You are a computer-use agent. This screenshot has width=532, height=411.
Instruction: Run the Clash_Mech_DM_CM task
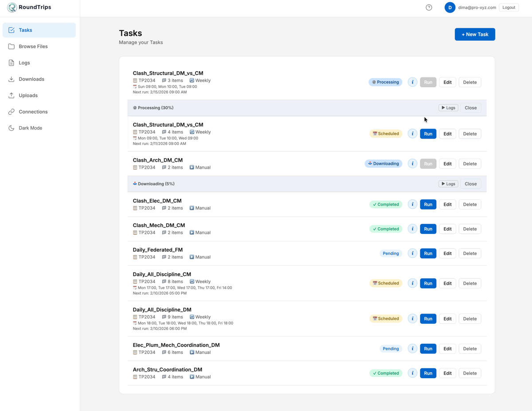coord(428,229)
